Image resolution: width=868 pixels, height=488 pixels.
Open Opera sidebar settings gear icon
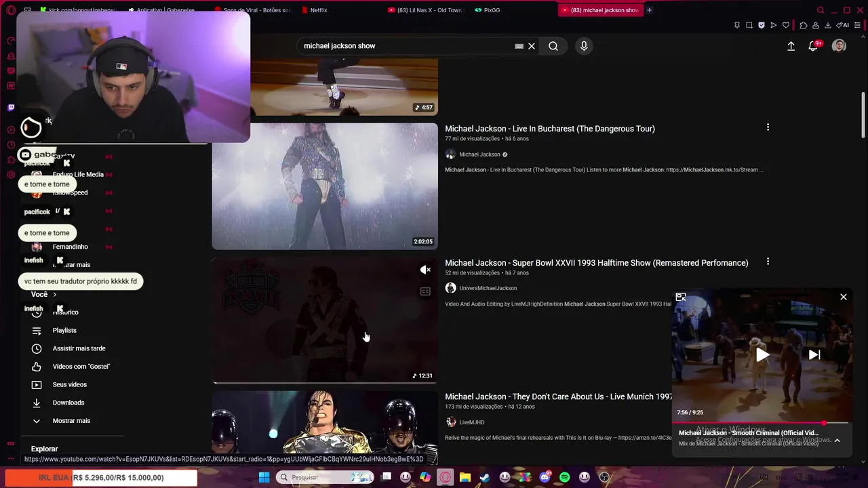(11, 174)
